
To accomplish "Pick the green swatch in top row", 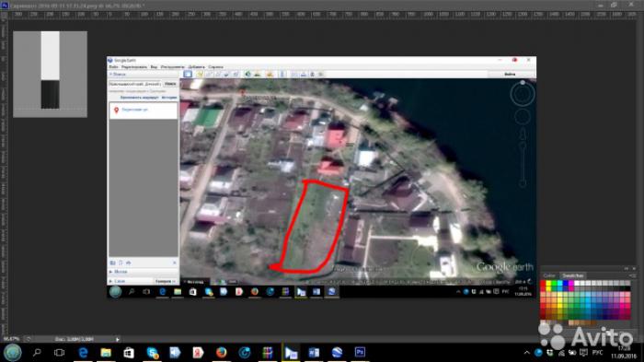I will click(x=554, y=284).
